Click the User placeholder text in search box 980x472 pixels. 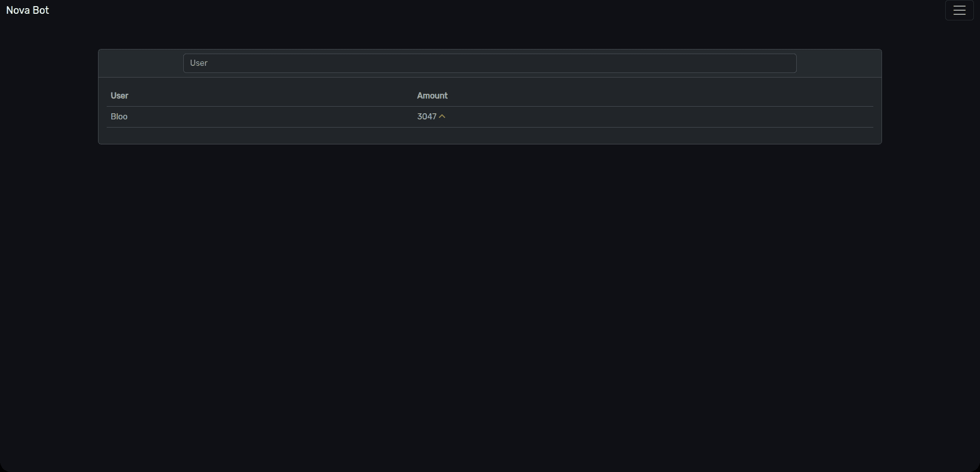pos(199,63)
